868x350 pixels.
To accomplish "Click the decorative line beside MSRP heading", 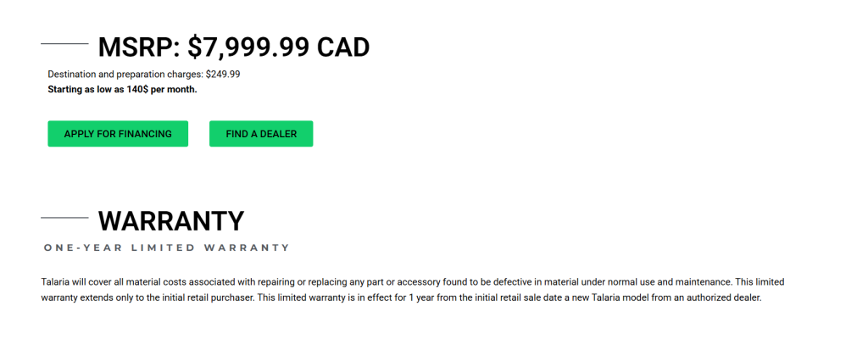I will click(64, 43).
